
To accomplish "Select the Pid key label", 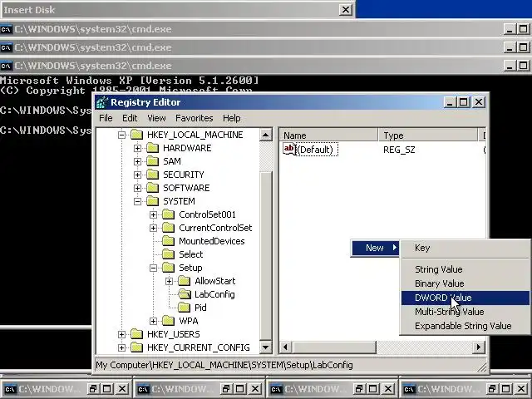I will [x=200, y=308].
